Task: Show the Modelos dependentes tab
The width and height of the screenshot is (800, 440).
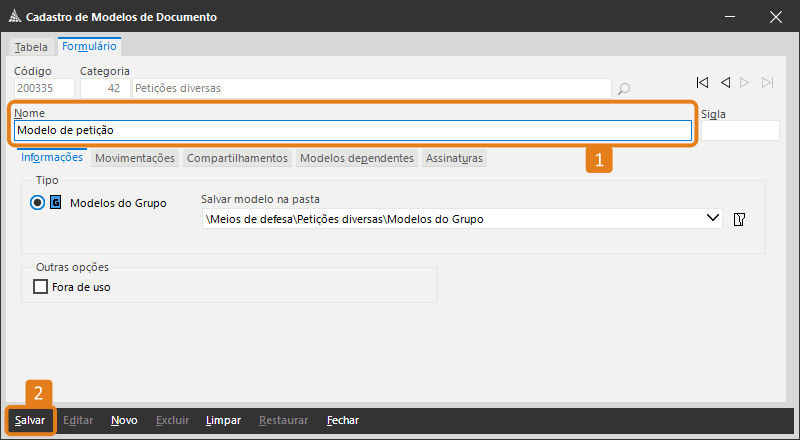Action: 356,158
